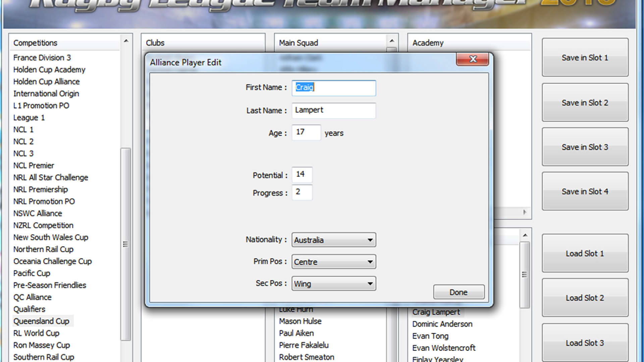Open the Prim Pos dropdown showing Centre
The width and height of the screenshot is (644, 362).
coord(334,262)
